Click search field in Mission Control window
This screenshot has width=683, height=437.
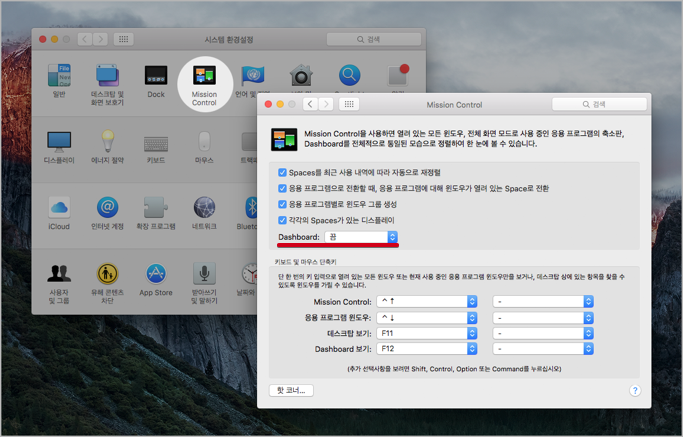[599, 104]
